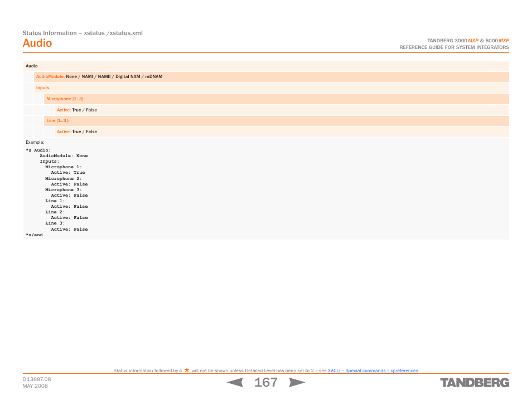
Task: Click '*s/end' example line
Action: [34, 235]
